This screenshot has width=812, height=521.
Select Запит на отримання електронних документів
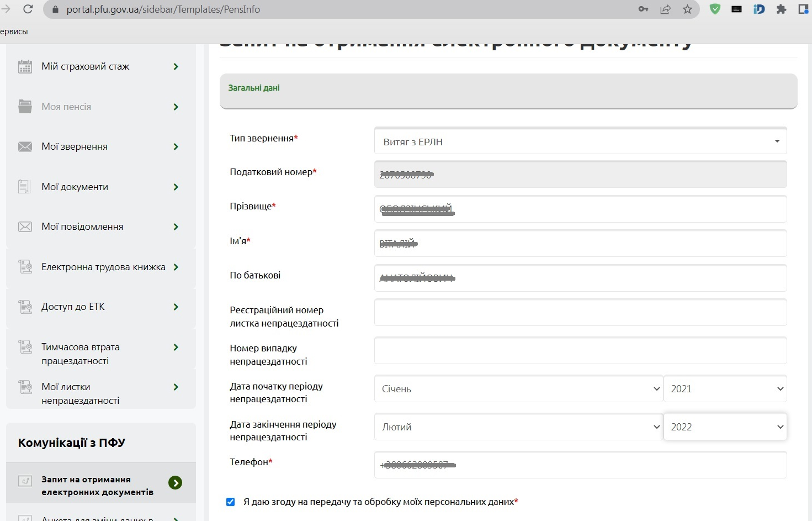tap(97, 486)
